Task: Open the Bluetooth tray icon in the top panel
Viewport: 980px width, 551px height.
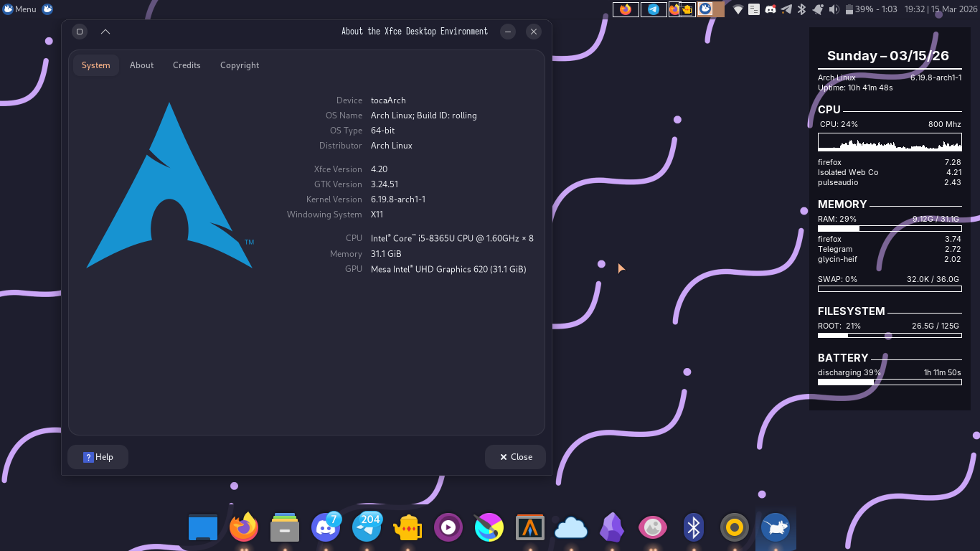Action: click(x=802, y=9)
